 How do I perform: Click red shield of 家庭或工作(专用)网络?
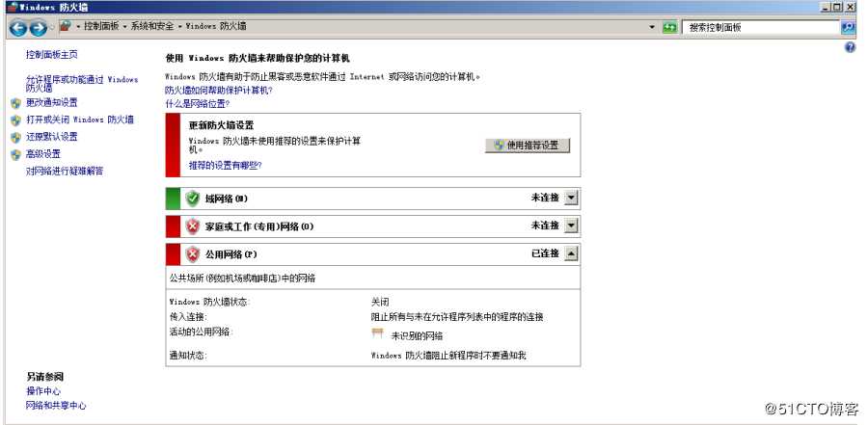click(x=192, y=226)
